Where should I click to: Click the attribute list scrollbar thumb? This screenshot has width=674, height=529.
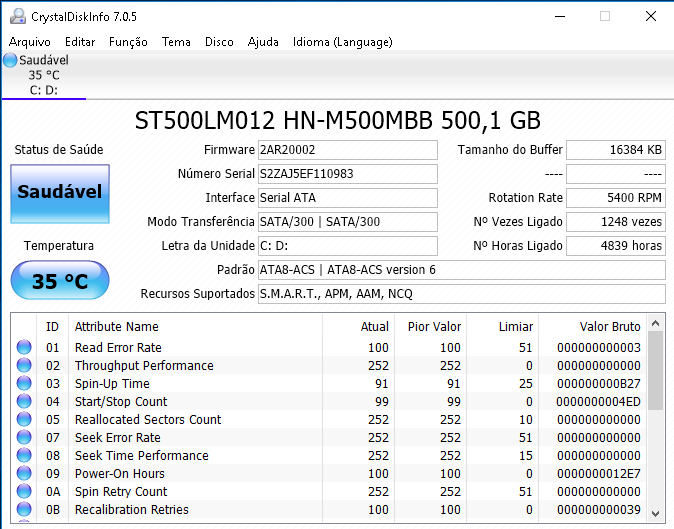click(x=656, y=371)
